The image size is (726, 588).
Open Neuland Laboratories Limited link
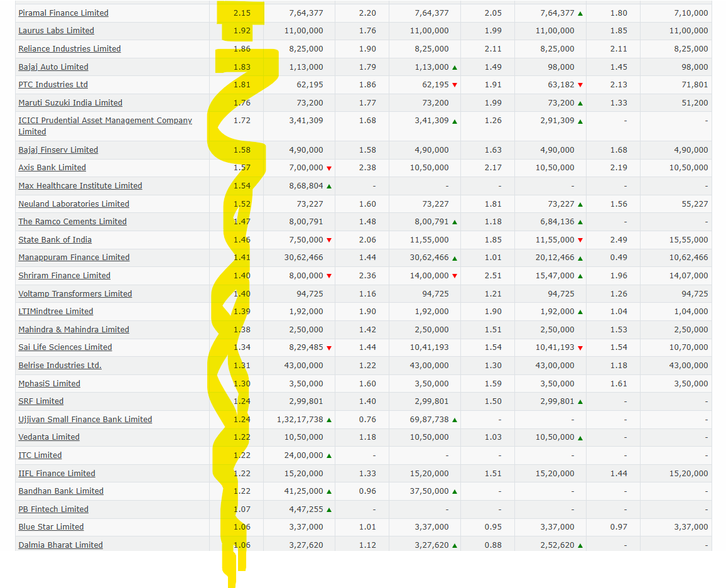(x=73, y=204)
